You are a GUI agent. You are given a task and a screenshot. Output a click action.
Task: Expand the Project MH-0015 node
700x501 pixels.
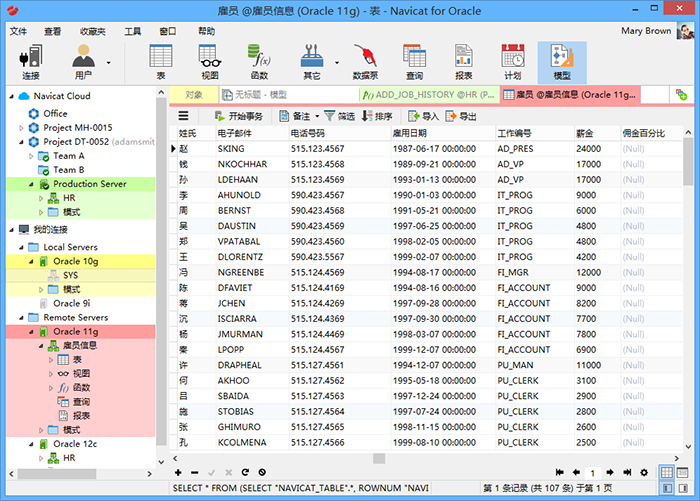[21, 128]
